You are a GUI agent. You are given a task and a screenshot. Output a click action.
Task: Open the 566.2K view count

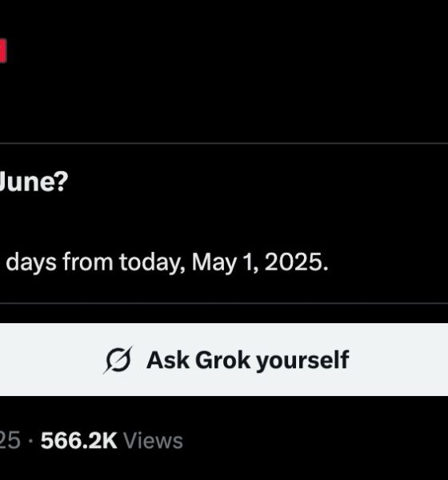[x=78, y=441]
